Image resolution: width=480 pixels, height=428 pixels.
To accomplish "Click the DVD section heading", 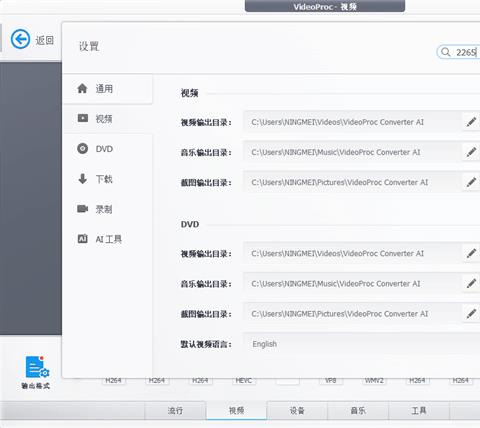I will click(190, 224).
